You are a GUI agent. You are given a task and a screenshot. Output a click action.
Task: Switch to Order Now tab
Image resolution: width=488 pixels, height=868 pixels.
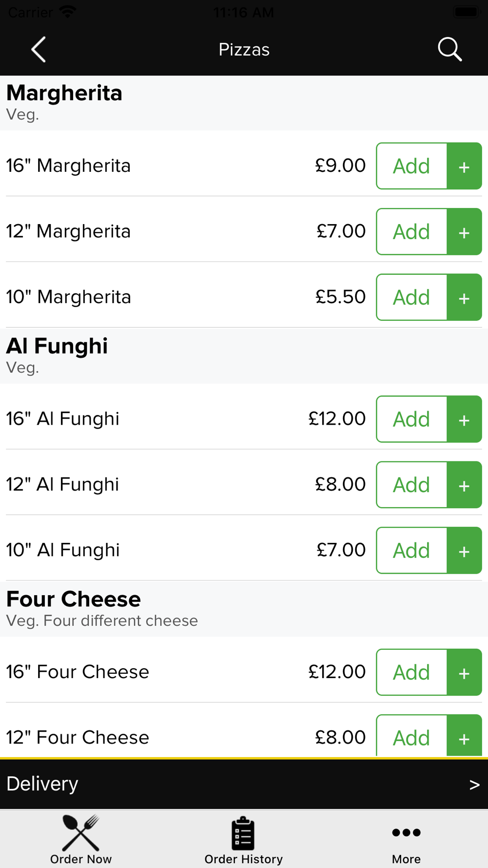81,840
